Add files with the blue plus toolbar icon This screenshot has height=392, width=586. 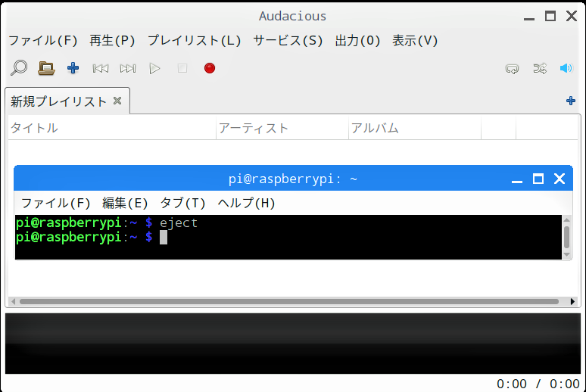pyautogui.click(x=73, y=68)
